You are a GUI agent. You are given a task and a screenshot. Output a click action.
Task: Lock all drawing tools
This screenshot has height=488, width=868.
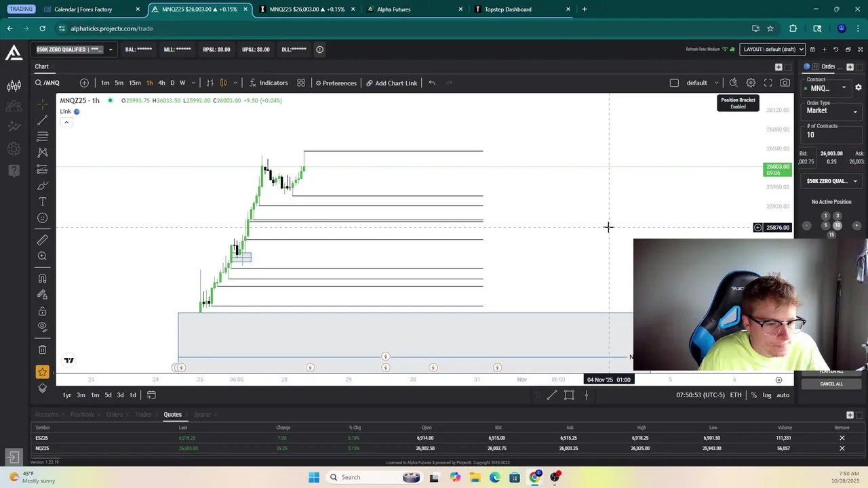tap(42, 311)
